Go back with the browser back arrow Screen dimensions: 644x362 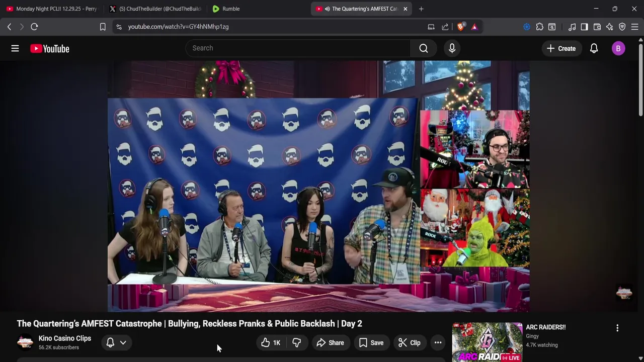click(9, 27)
